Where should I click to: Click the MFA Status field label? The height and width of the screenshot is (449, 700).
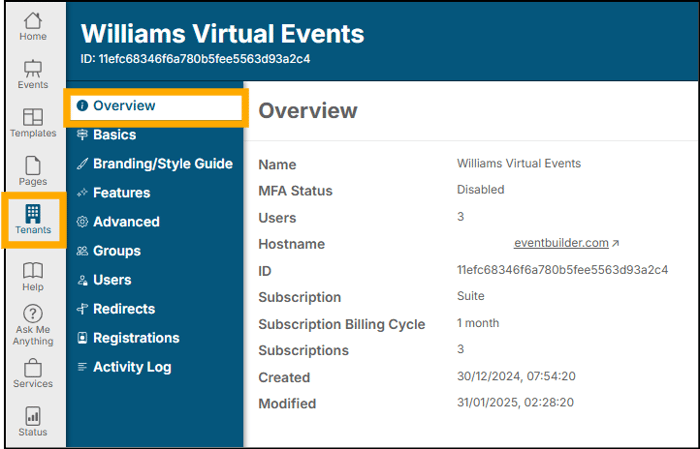pos(296,191)
